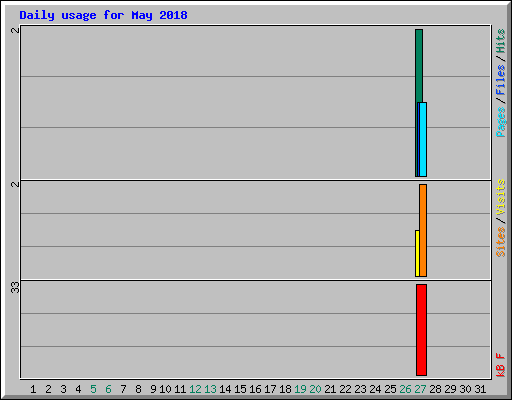Image resolution: width=512 pixels, height=400 pixels.
Task: Click the 'Pages' legend label
Action: [501, 122]
